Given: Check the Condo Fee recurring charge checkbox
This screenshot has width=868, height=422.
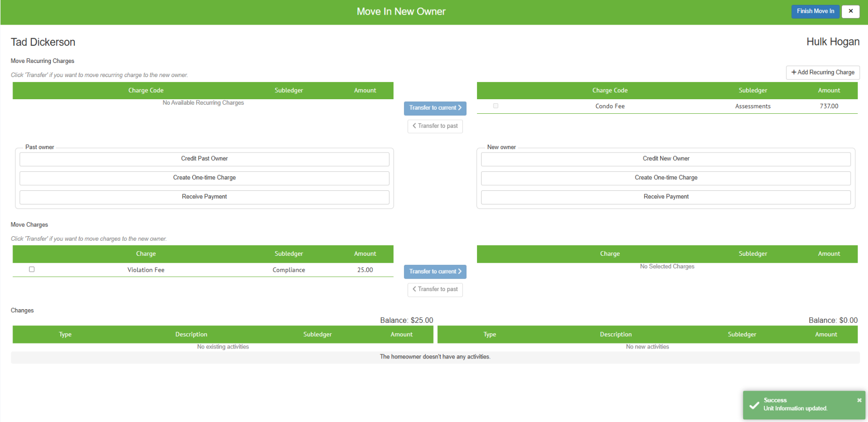Looking at the screenshot, I should (x=496, y=106).
